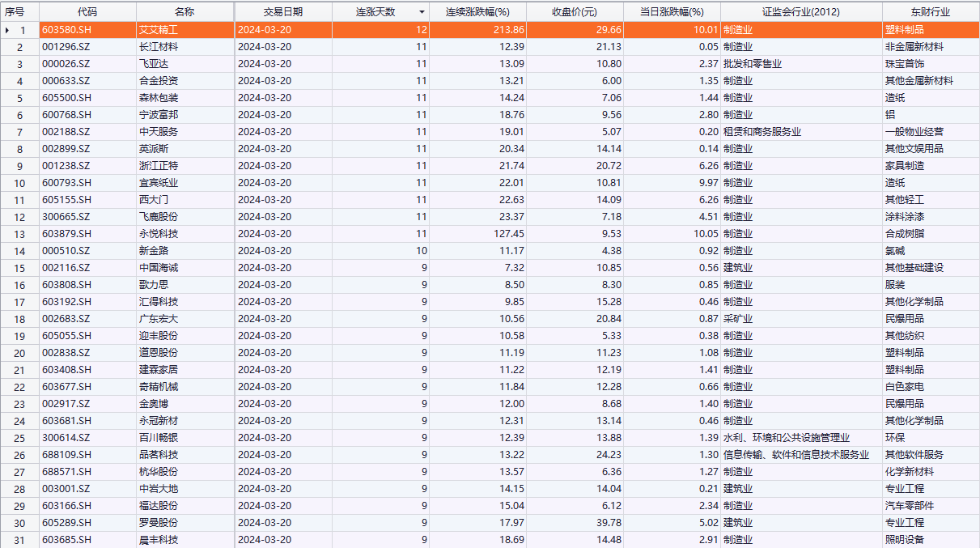Viewport: 980px width, 548px height.
Task: Select row number 15 in the index column
Action: 20,268
